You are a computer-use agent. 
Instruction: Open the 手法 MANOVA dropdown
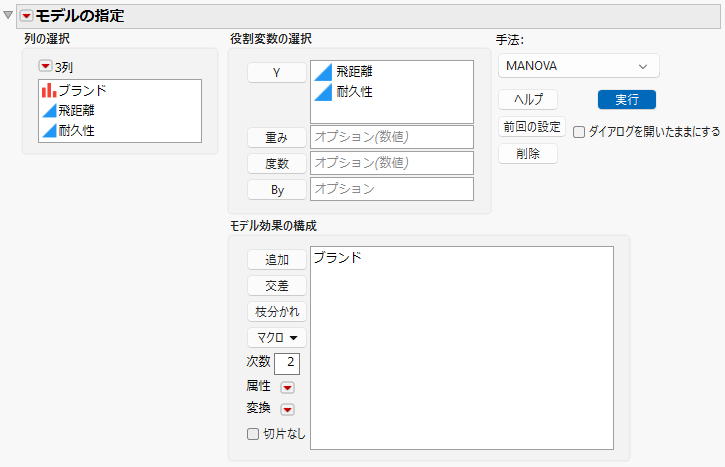pos(578,66)
